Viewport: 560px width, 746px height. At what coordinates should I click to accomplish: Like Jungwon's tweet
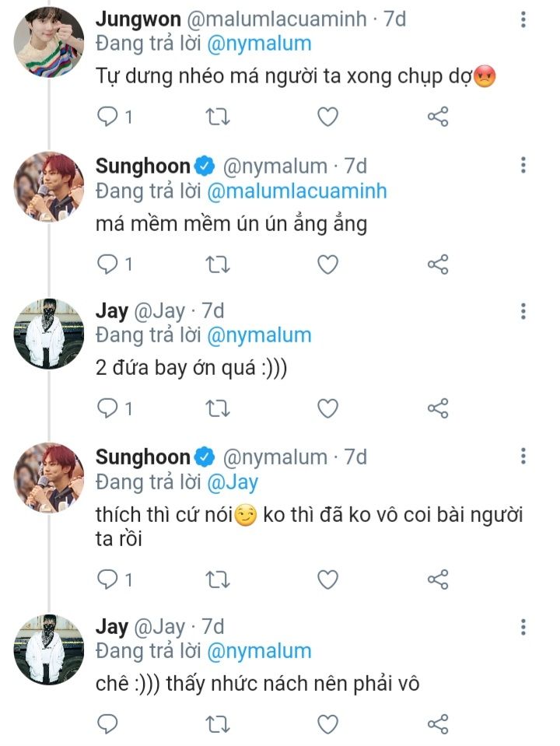(x=328, y=117)
